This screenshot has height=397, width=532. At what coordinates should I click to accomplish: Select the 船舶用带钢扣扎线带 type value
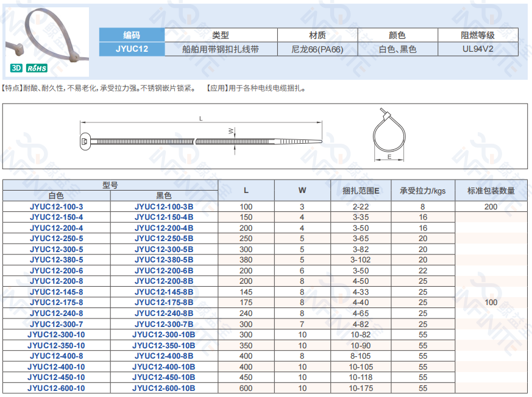tap(221, 49)
